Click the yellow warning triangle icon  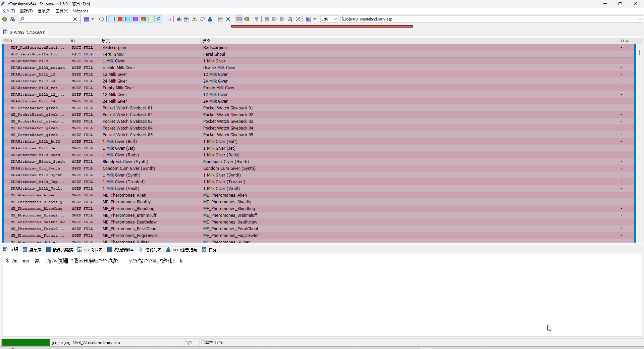[x=195, y=19]
